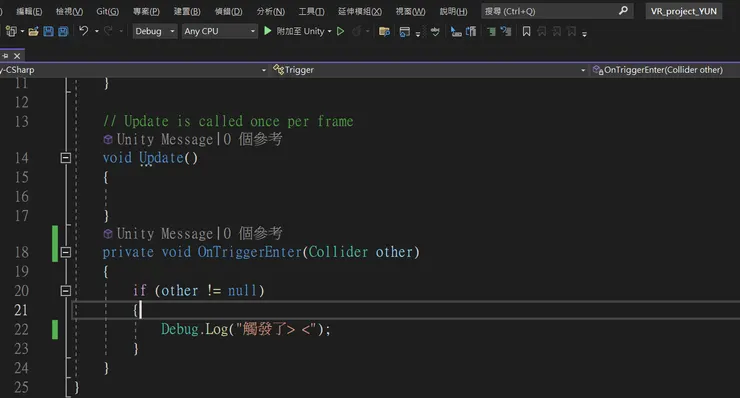Open the 編輯(E) menu
Screen dimensions: 740x398
pyautogui.click(x=29, y=11)
